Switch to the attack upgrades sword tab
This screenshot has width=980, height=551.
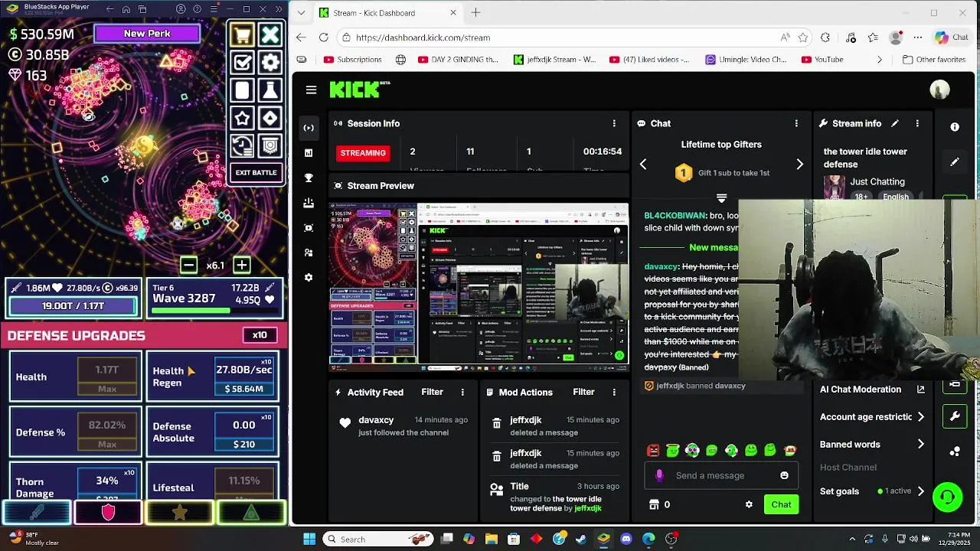(37, 513)
